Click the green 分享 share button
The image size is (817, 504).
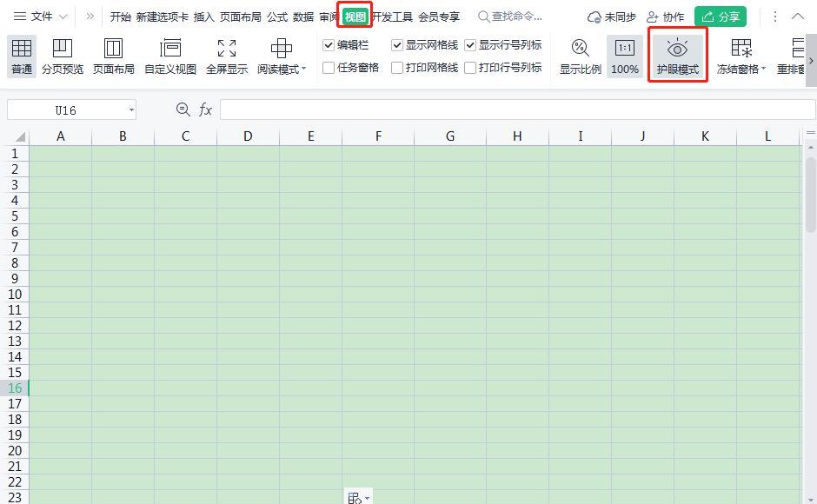[720, 17]
